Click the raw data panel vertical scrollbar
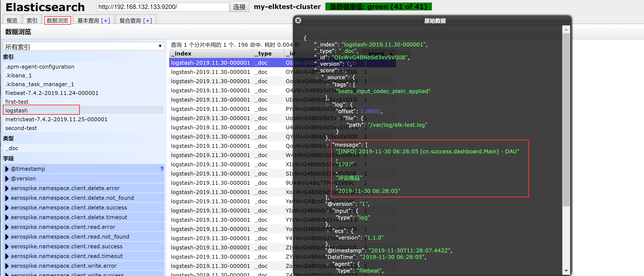644x276 pixels. (x=566, y=120)
